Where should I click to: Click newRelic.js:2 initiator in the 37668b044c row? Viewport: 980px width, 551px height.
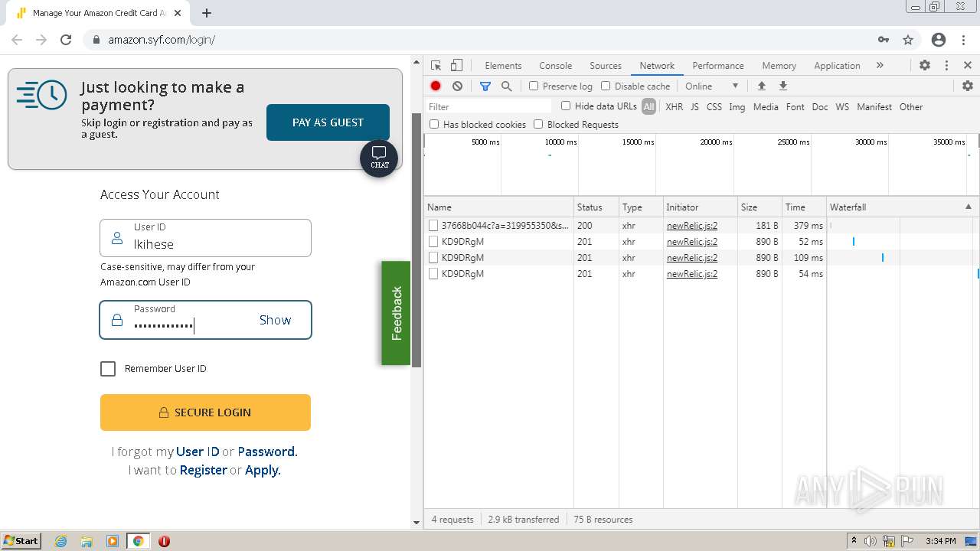pyautogui.click(x=692, y=226)
